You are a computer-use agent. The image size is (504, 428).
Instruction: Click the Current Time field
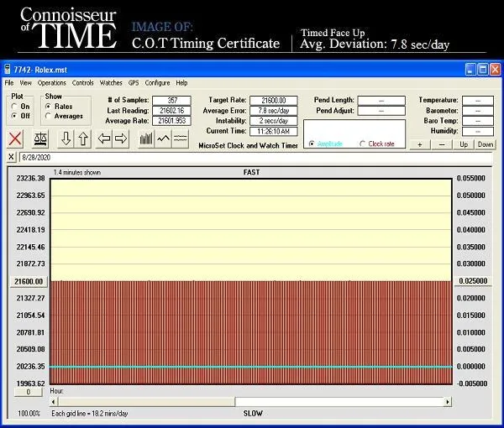(x=274, y=131)
